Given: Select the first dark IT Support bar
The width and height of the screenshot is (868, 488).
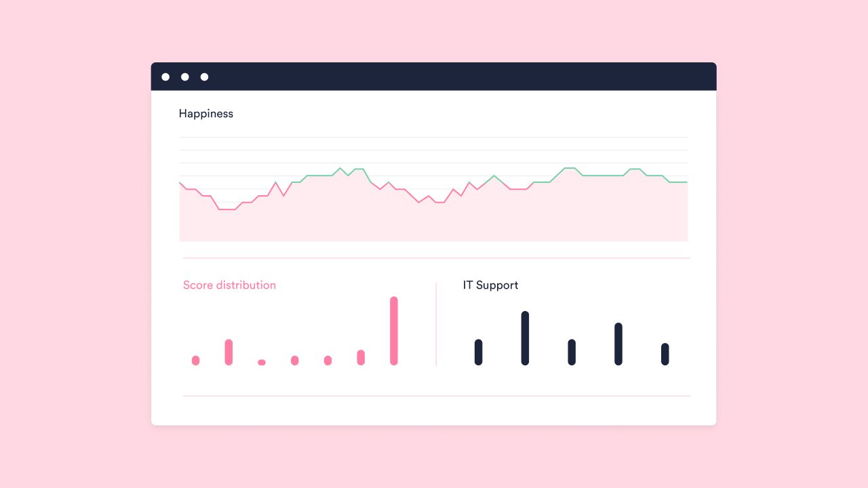Looking at the screenshot, I should click(479, 352).
